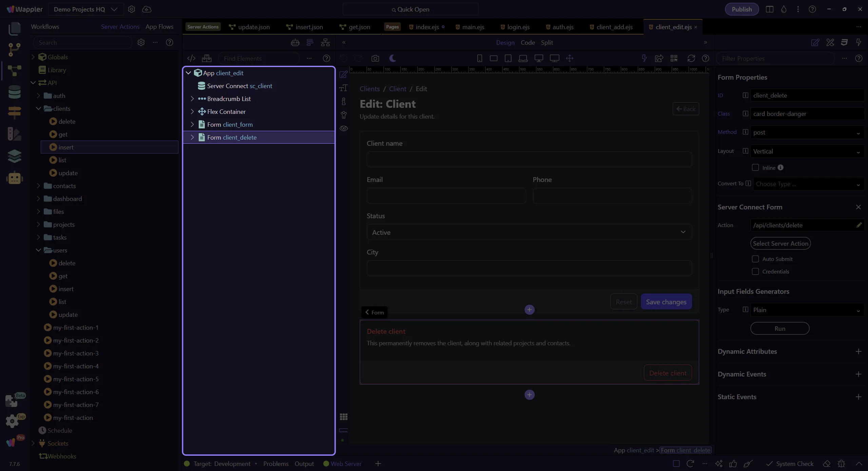Expand the contacts API folder

click(x=38, y=186)
